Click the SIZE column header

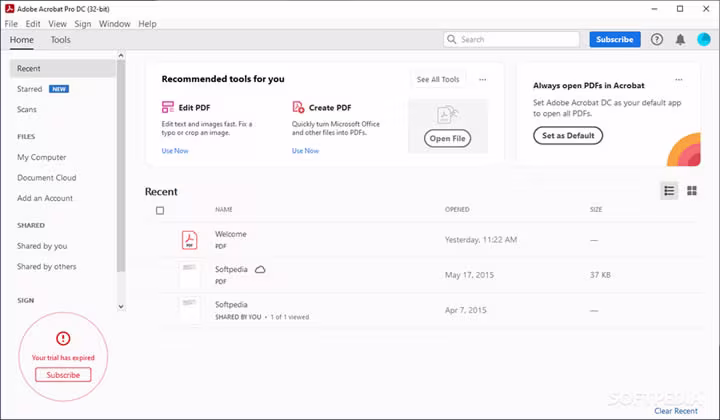tap(596, 209)
